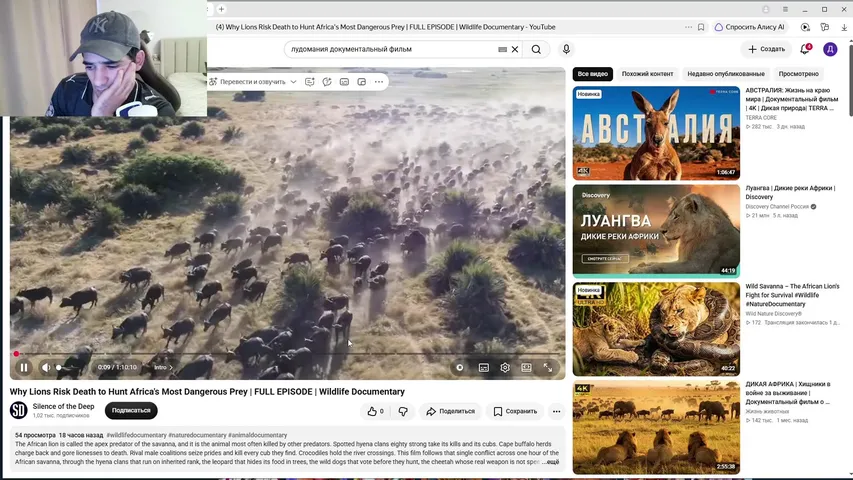Viewport: 853px width, 480px height.
Task: Open the Wild Savanna lion and snake thumbnail
Action: [x=656, y=329]
